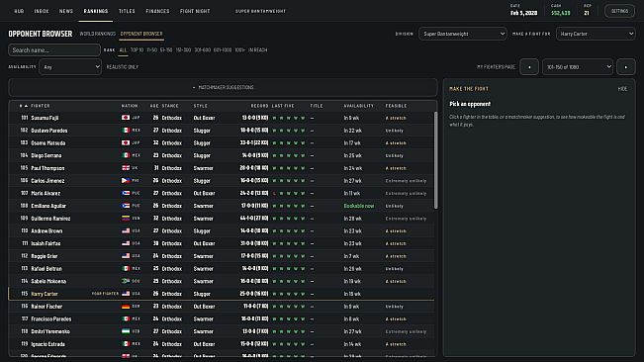
Task: Click the German flag in Rainer Fischer's row
Action: (x=126, y=307)
